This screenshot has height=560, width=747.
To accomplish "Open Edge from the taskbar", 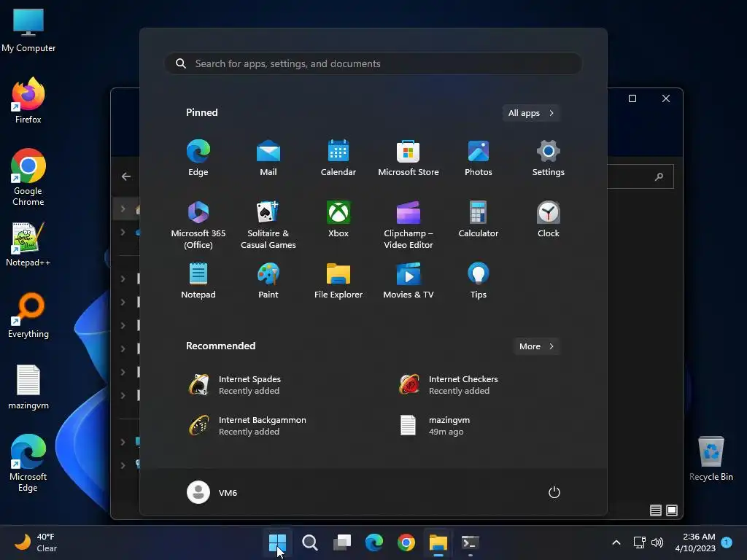I will [374, 542].
